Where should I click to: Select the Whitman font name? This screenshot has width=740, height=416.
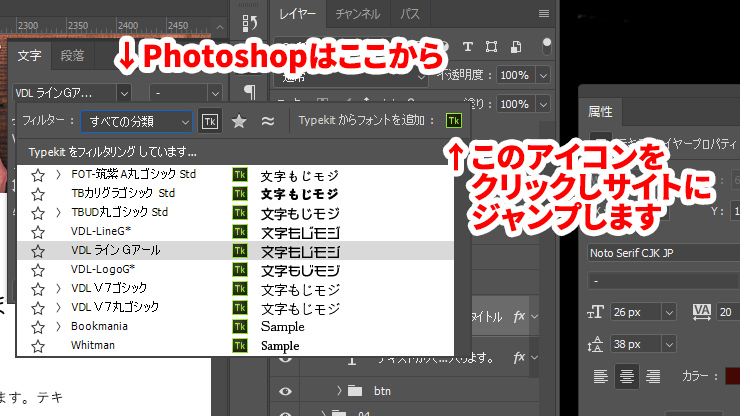92,345
